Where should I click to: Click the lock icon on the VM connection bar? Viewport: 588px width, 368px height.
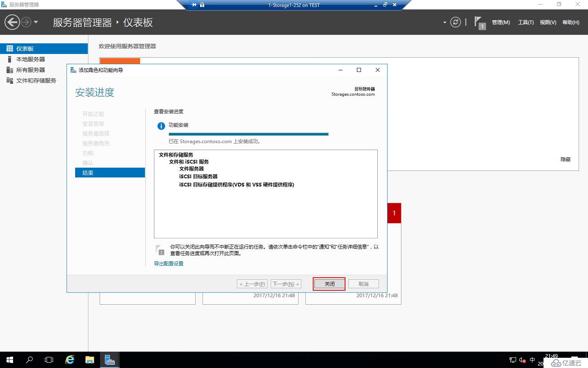[x=202, y=5]
